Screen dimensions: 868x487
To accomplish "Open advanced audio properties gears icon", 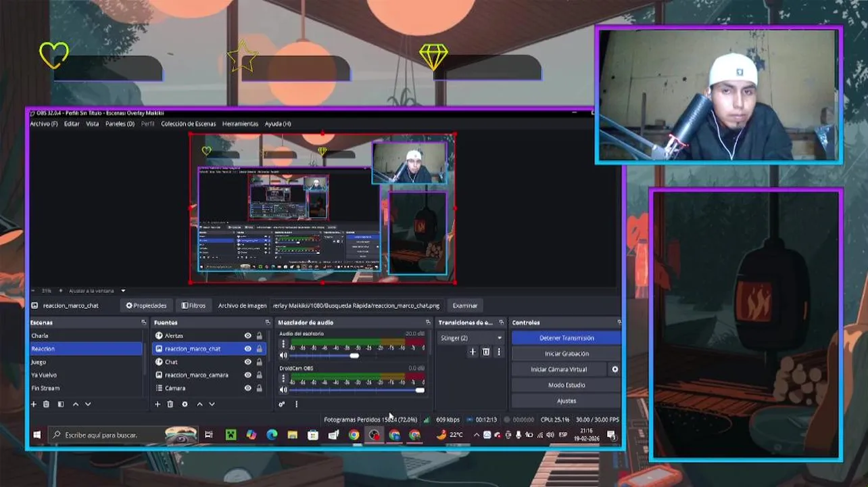I will coord(282,404).
